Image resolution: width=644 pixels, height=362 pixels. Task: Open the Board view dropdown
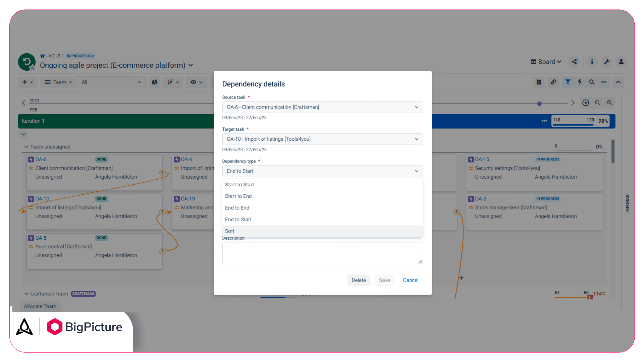[546, 62]
